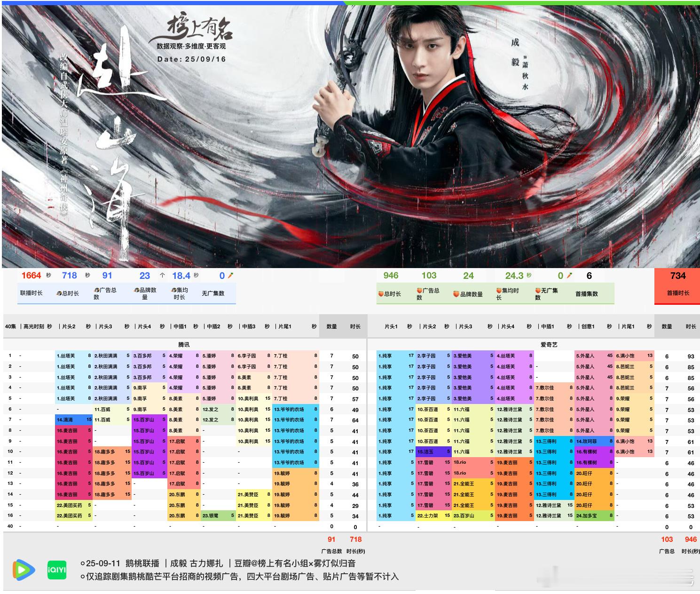Click the footer line starting 25-09-11 鹅桃联播
This screenshot has width=700, height=594.
[218, 563]
